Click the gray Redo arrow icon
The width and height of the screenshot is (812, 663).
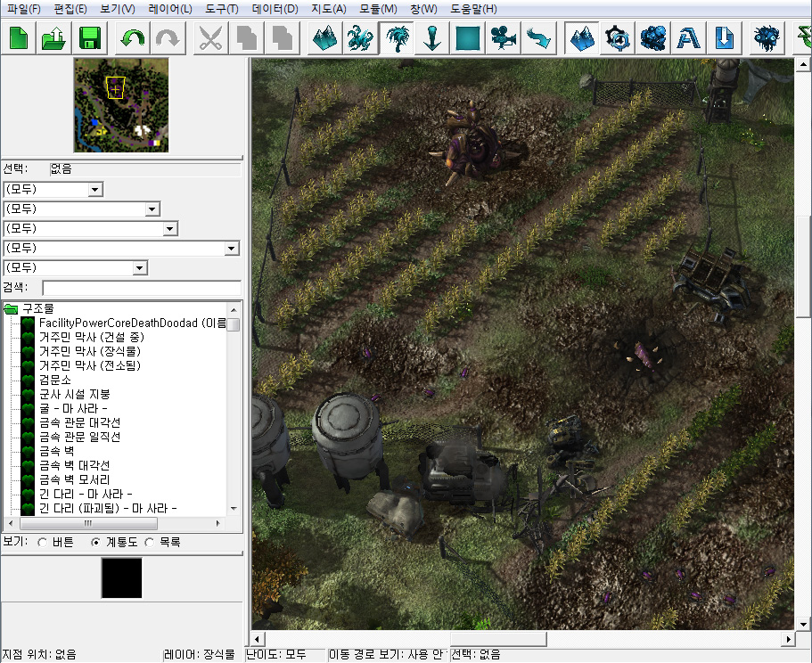pos(168,38)
